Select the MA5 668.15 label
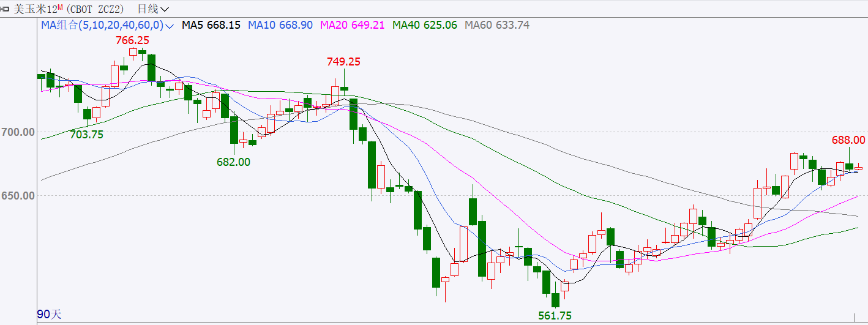868x325 pixels. point(212,25)
